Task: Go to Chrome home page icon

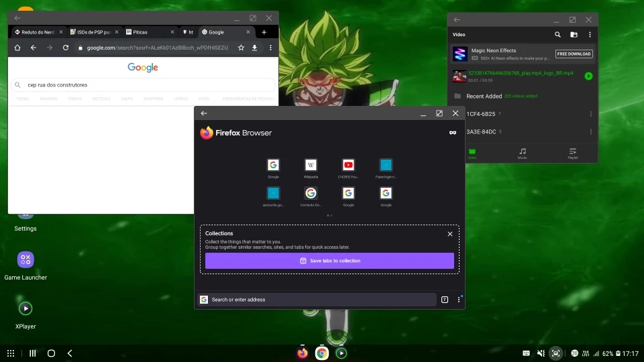Action: [17, 48]
